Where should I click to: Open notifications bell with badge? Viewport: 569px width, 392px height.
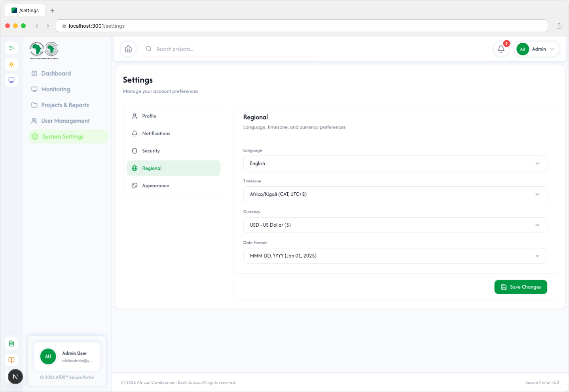click(501, 49)
